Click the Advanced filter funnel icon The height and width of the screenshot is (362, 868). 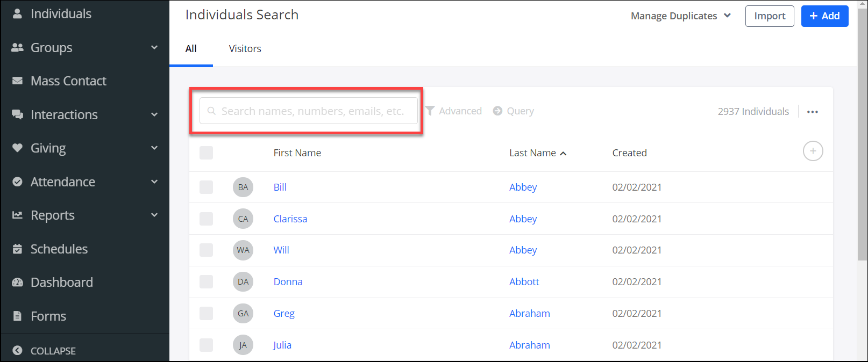[430, 111]
